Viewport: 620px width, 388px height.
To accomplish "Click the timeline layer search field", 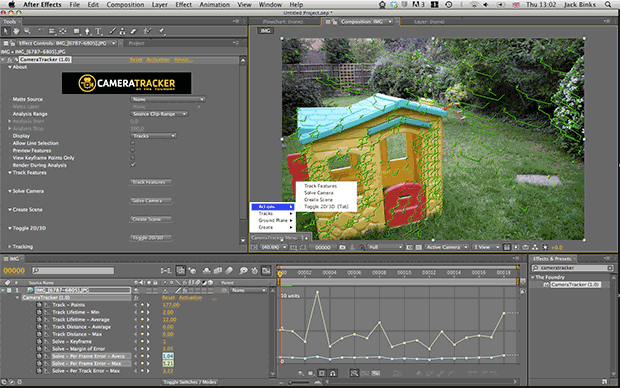I will 73,271.
